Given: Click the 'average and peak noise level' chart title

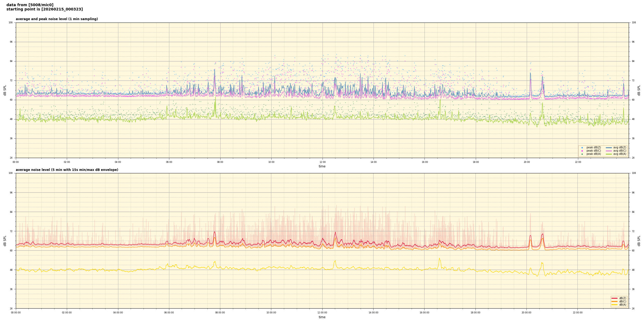Looking at the screenshot, I should 57,19.
